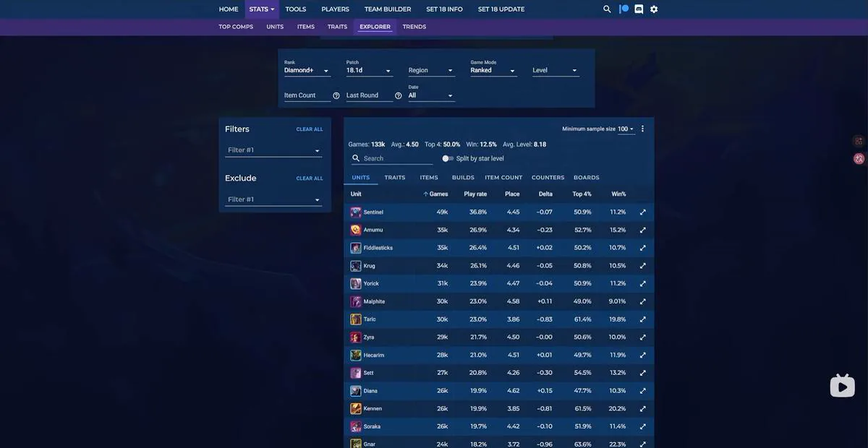Expand Zyra row details arrow

642,337
